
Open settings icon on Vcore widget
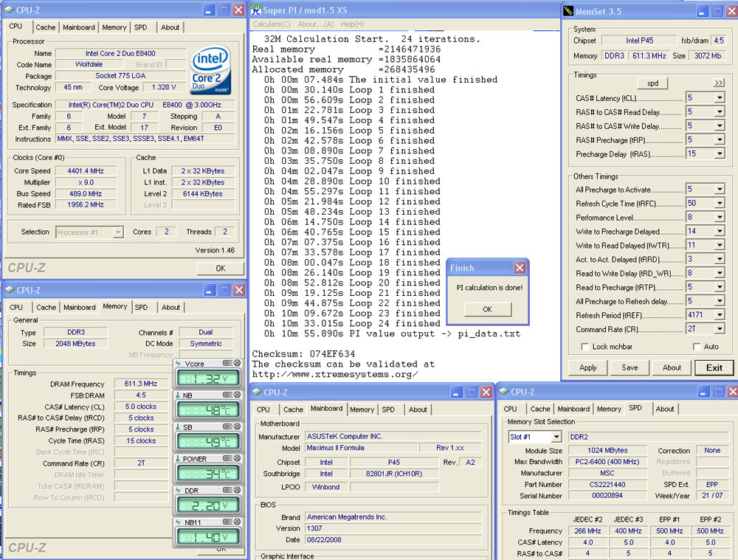tap(227, 363)
